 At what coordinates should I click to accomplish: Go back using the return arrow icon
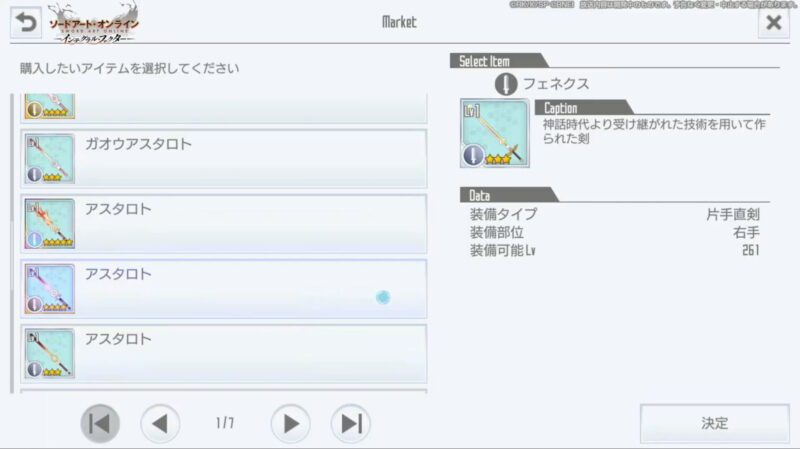pyautogui.click(x=26, y=22)
